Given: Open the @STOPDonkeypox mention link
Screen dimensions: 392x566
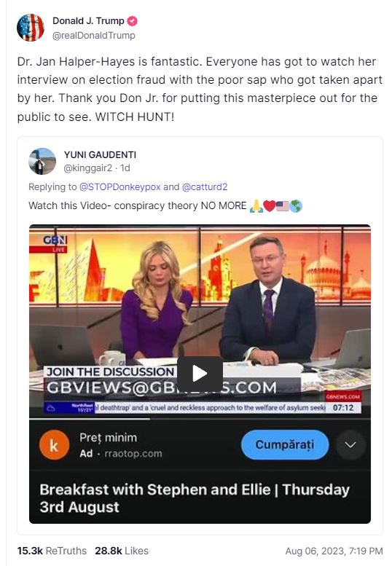Looking at the screenshot, I should pyautogui.click(x=119, y=186).
